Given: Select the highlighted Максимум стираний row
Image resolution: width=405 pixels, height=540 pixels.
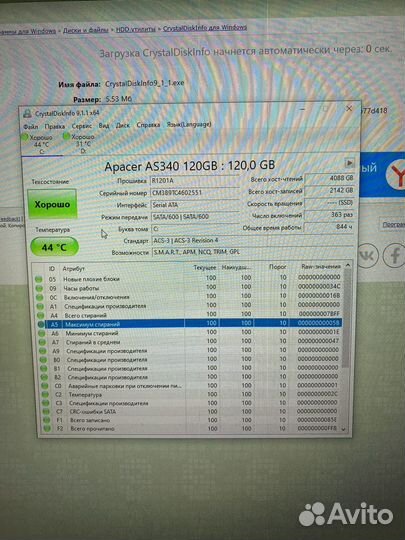Looking at the screenshot, I should pyautogui.click(x=190, y=323).
